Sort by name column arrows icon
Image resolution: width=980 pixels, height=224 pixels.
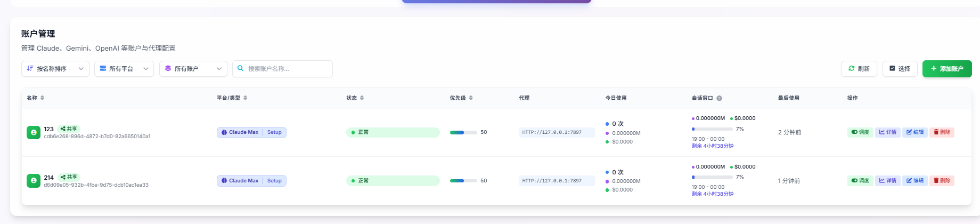(43, 98)
